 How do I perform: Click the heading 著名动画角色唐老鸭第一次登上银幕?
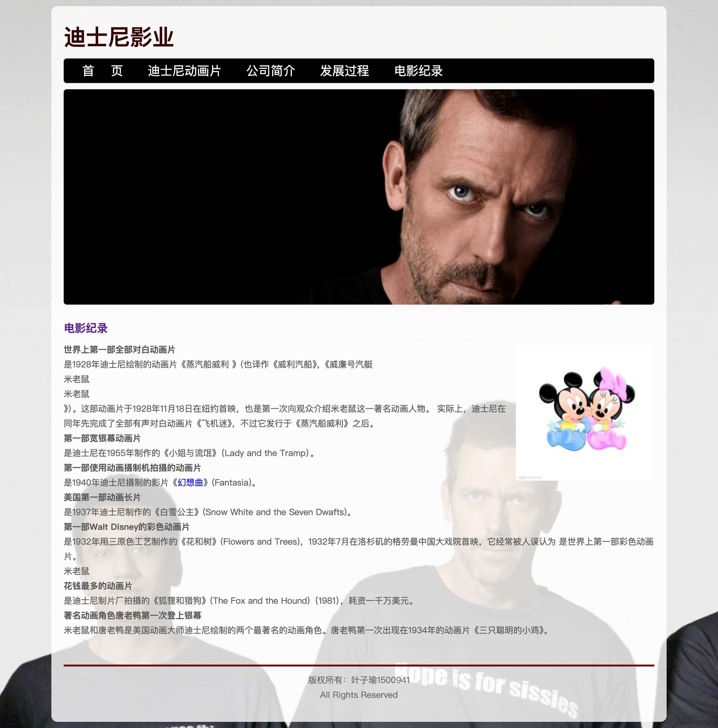[132, 615]
